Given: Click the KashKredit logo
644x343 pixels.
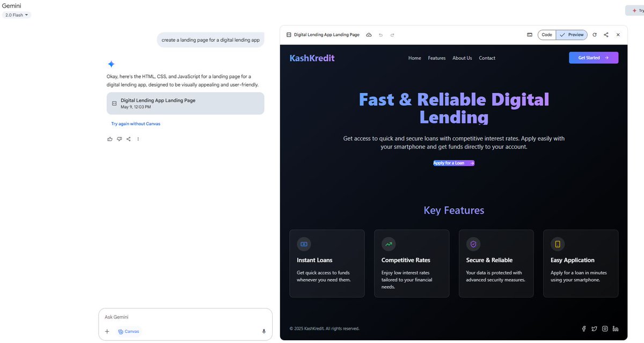Looking at the screenshot, I should 312,58.
